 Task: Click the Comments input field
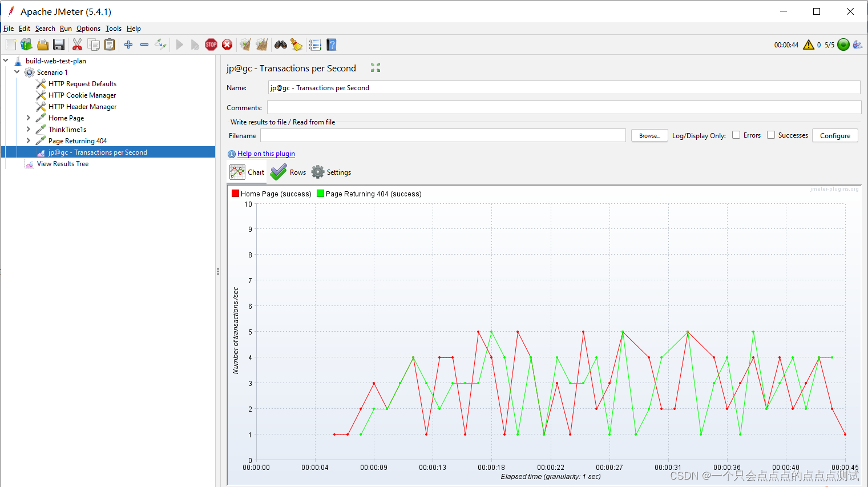tap(564, 107)
